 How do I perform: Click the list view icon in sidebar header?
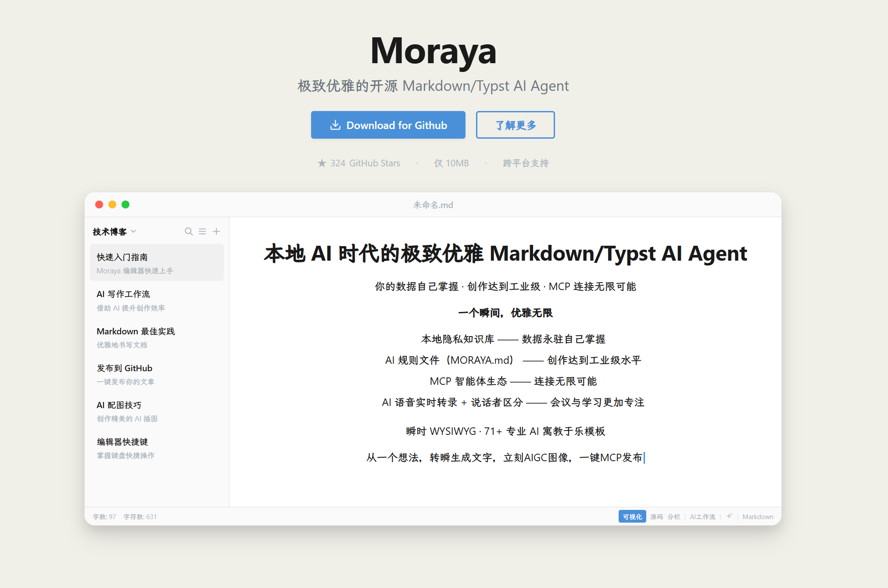pyautogui.click(x=202, y=231)
